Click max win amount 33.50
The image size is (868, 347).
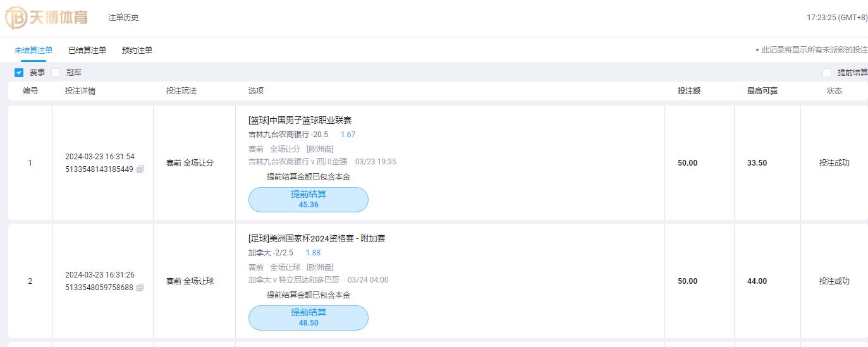[x=757, y=163]
